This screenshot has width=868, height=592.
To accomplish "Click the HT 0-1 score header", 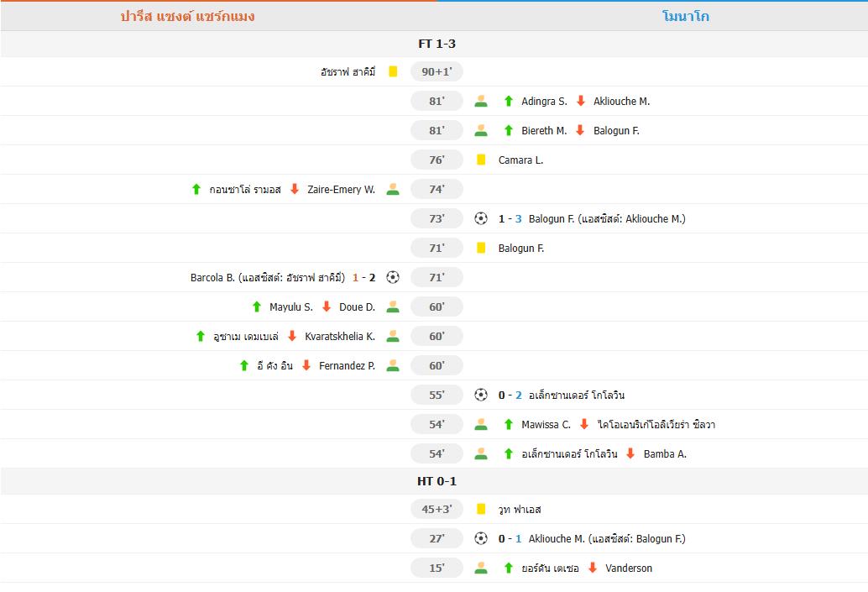I will 437,481.
